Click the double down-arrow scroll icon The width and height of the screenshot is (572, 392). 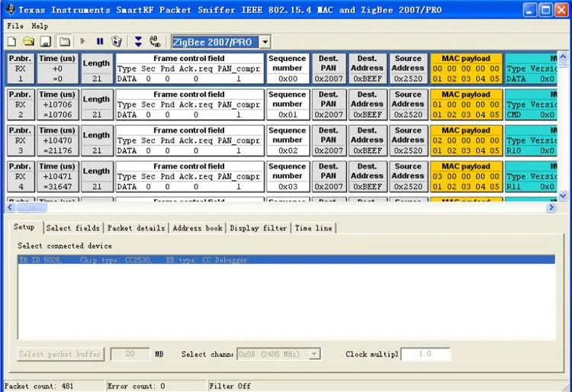(x=138, y=41)
